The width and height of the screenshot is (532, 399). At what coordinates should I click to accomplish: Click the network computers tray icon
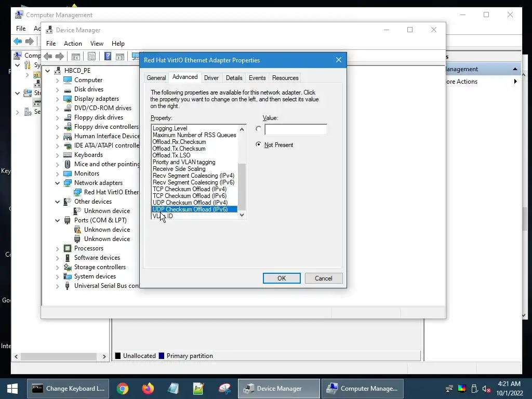(449, 389)
